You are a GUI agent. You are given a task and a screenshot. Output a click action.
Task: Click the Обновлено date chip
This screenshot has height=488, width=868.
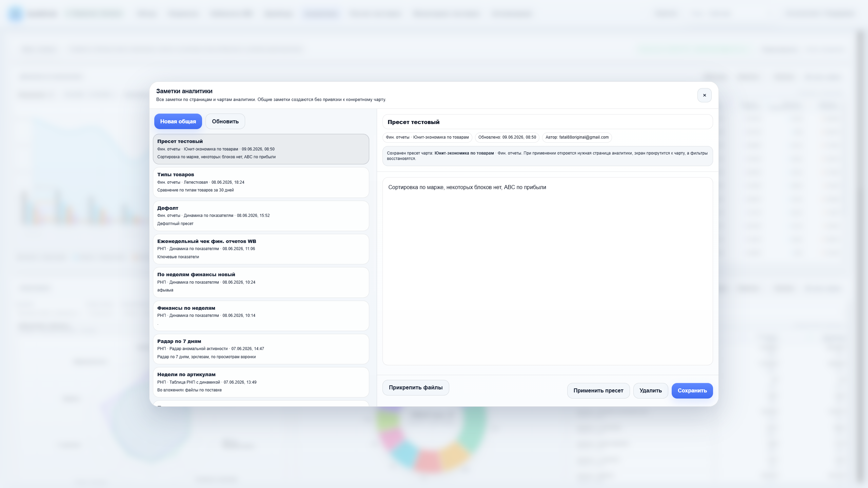[507, 137]
